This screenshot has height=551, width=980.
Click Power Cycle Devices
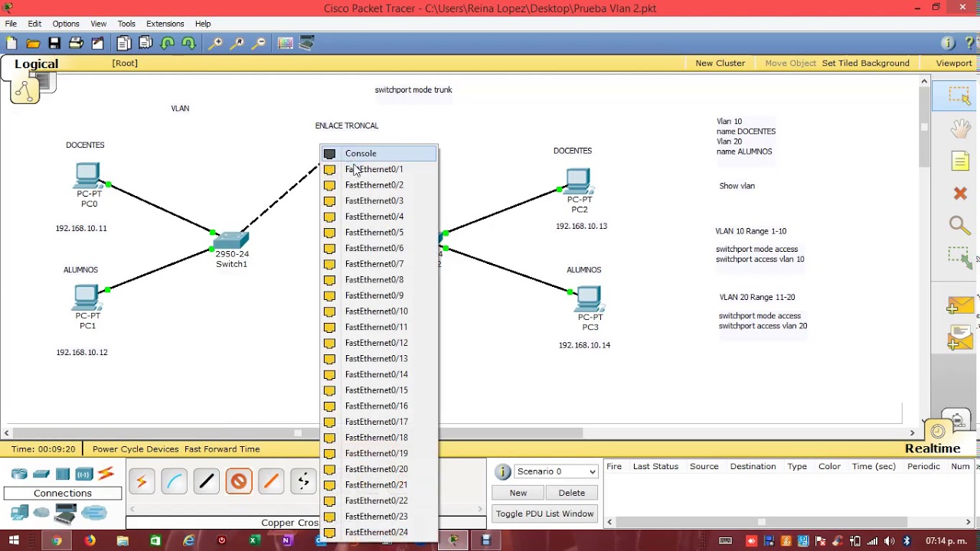click(x=136, y=449)
